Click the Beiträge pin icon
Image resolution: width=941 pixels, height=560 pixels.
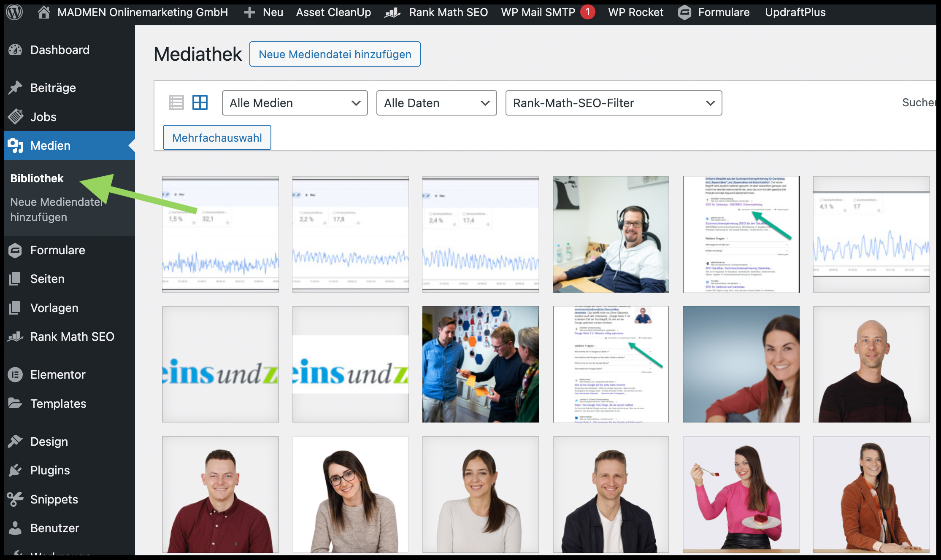coord(15,88)
